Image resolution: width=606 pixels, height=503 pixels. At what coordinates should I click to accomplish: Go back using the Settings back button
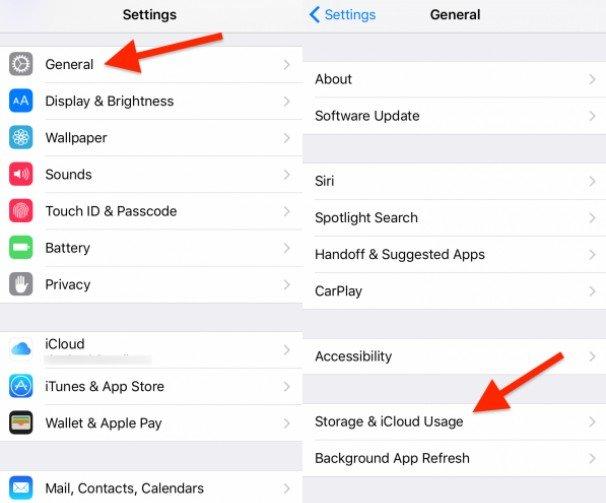[x=342, y=15]
